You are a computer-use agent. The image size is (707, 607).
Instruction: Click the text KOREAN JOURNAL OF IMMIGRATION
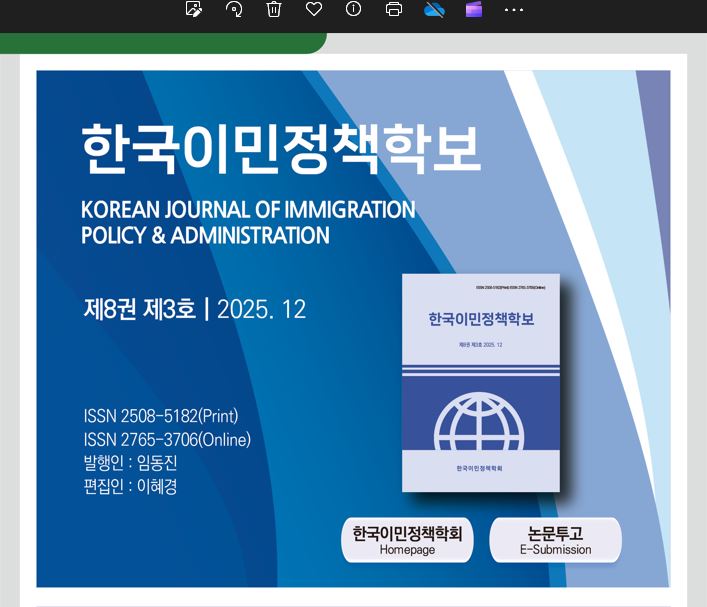pyautogui.click(x=248, y=210)
